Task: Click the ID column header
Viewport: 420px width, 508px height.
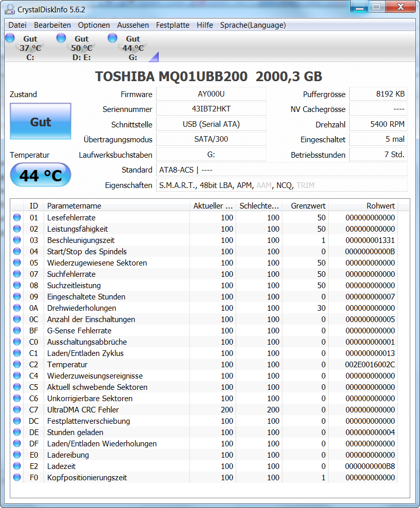Action: (x=34, y=206)
